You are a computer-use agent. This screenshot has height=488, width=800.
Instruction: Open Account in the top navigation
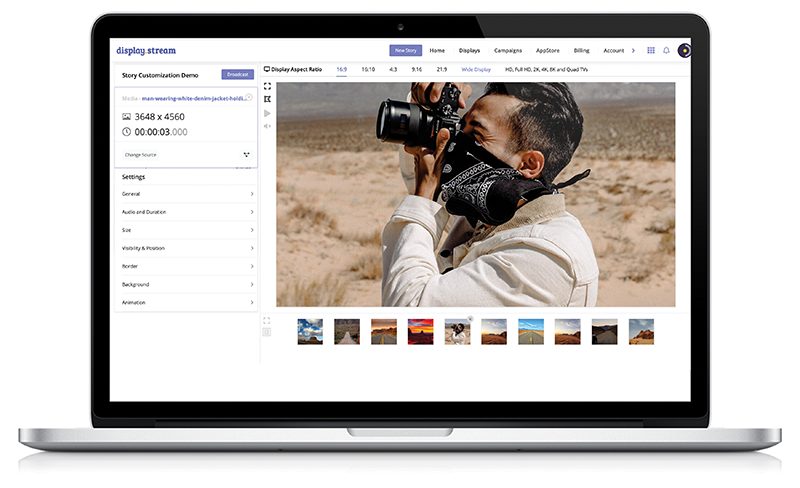pyautogui.click(x=613, y=51)
